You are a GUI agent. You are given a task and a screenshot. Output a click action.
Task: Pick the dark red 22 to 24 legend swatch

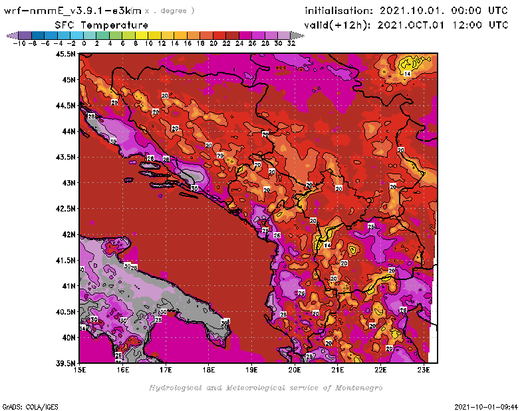pyautogui.click(x=232, y=35)
